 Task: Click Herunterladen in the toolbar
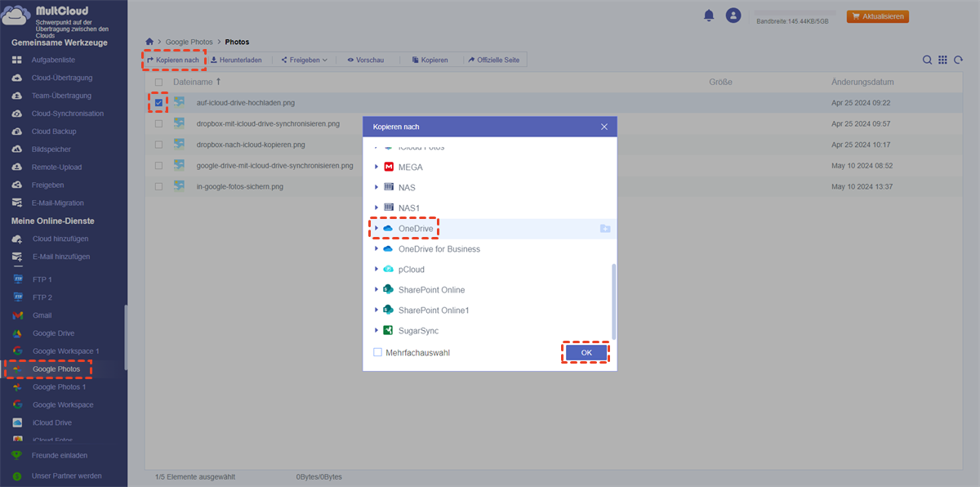236,60
